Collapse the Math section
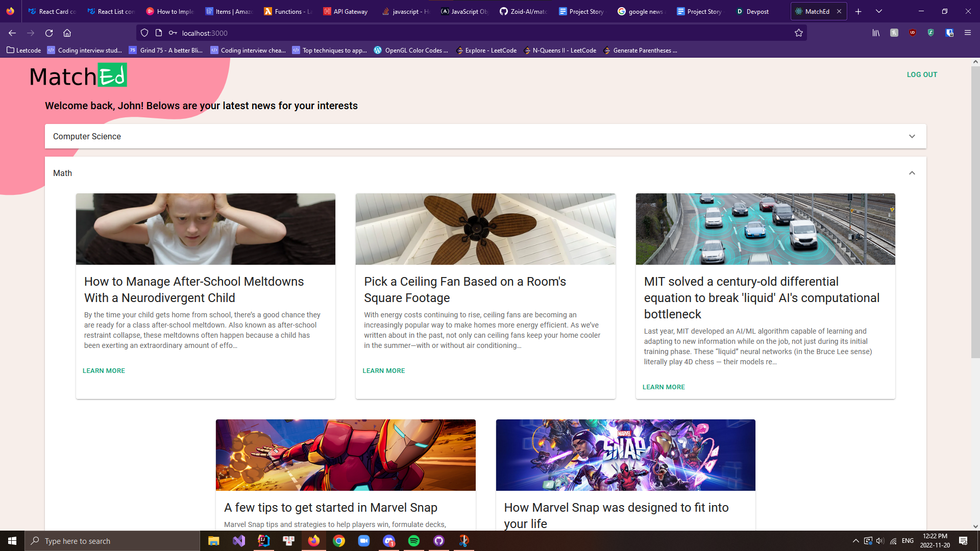The width and height of the screenshot is (980, 551). (912, 173)
